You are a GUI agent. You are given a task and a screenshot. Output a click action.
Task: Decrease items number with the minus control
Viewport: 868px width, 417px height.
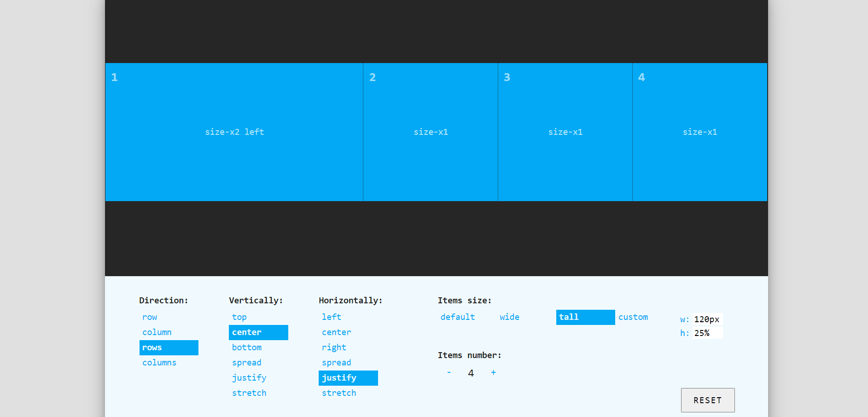[x=449, y=372]
